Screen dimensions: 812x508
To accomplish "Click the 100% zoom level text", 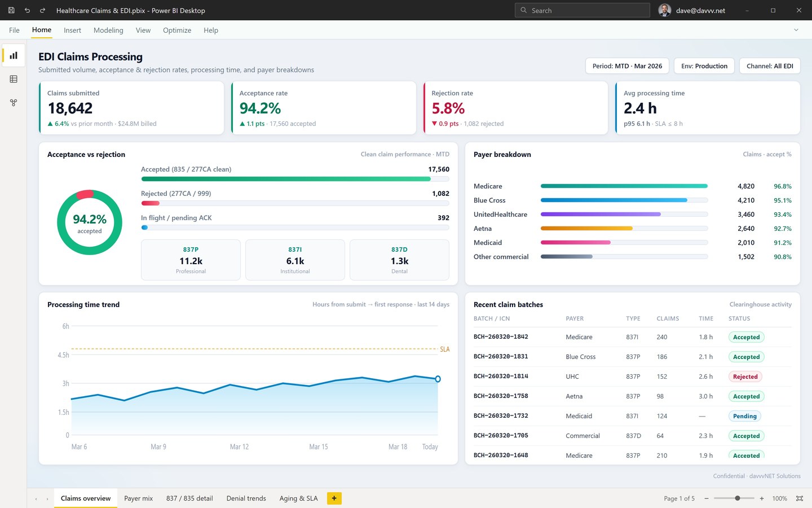I will click(x=779, y=498).
